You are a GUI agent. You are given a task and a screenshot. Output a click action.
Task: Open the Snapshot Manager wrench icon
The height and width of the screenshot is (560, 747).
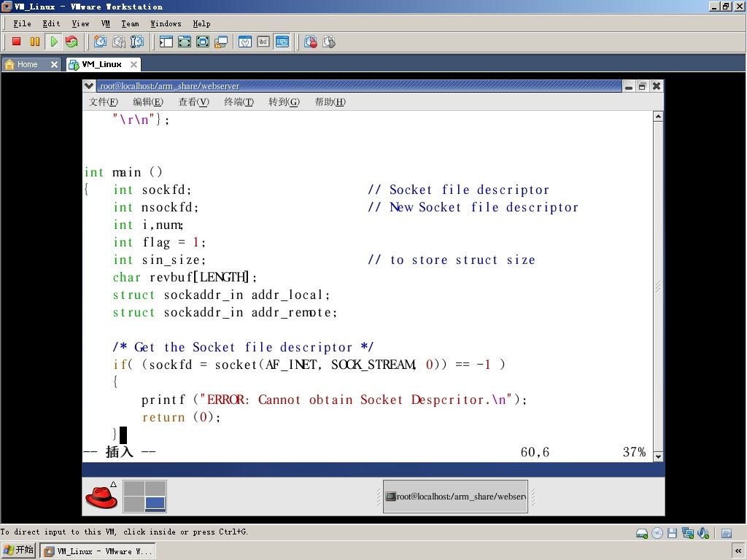click(x=136, y=42)
